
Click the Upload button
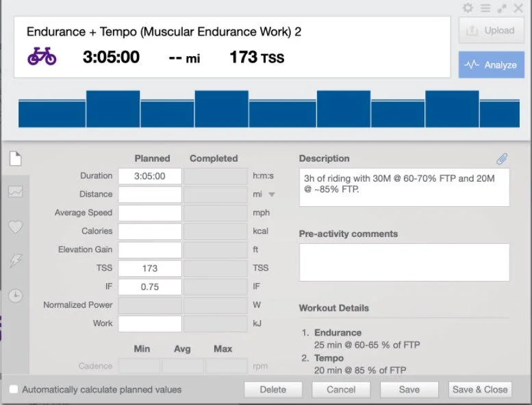(x=492, y=31)
